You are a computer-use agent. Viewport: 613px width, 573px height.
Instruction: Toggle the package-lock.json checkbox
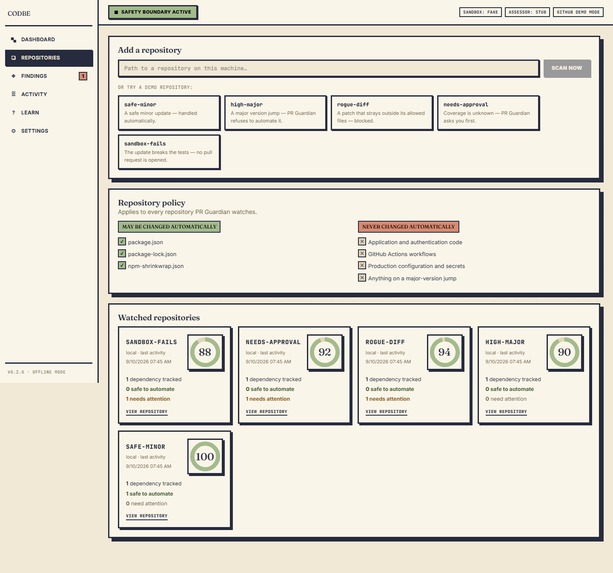[122, 254]
